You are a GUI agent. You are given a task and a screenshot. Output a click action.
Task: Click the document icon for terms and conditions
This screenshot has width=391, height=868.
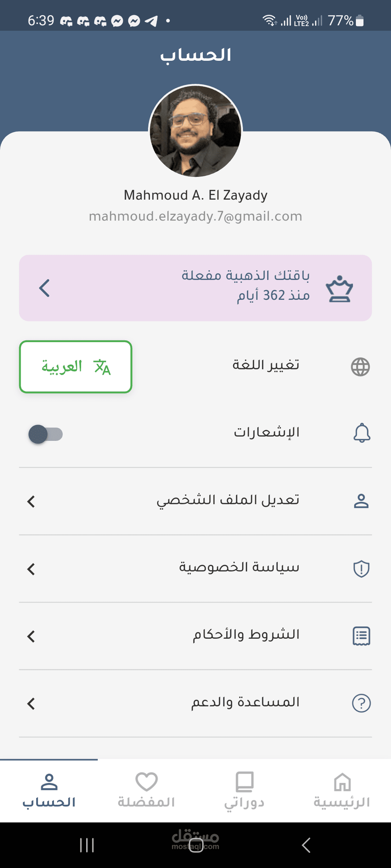tap(361, 636)
